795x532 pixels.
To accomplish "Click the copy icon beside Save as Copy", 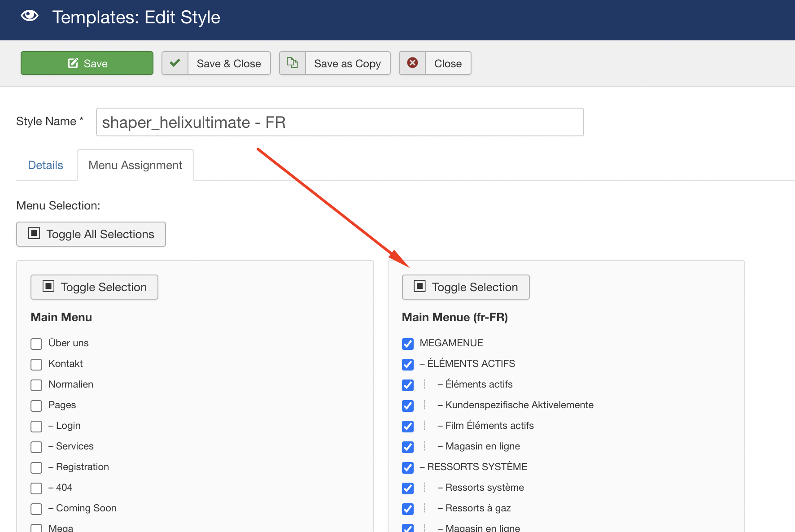I will coord(293,63).
